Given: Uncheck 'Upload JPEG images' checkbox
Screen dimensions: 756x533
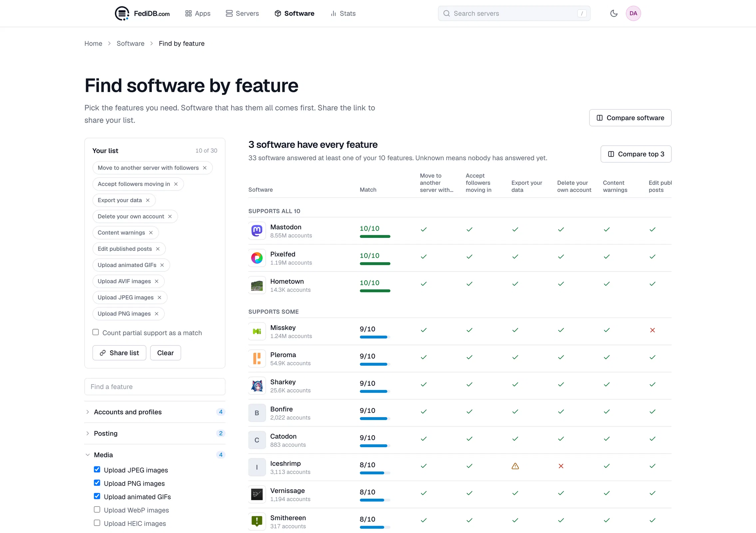Looking at the screenshot, I should pos(97,469).
